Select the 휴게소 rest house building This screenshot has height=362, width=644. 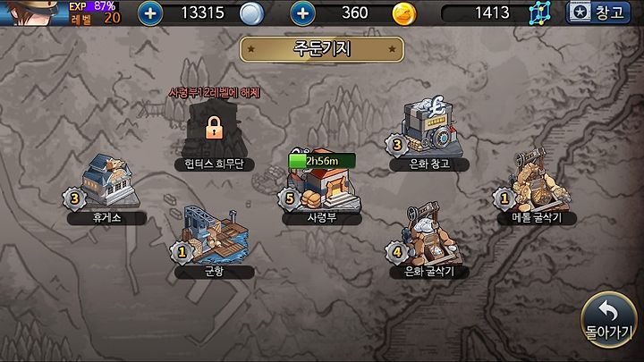[x=109, y=181]
